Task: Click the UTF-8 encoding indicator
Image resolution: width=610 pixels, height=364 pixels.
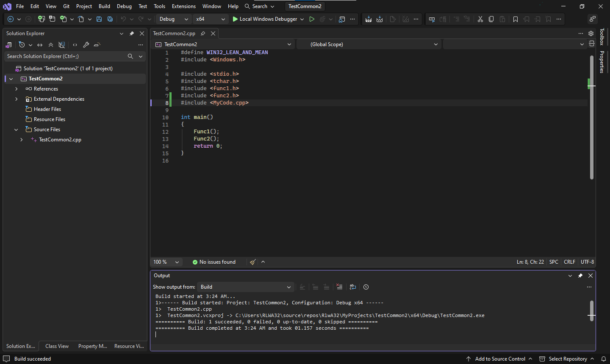Action: (x=587, y=262)
